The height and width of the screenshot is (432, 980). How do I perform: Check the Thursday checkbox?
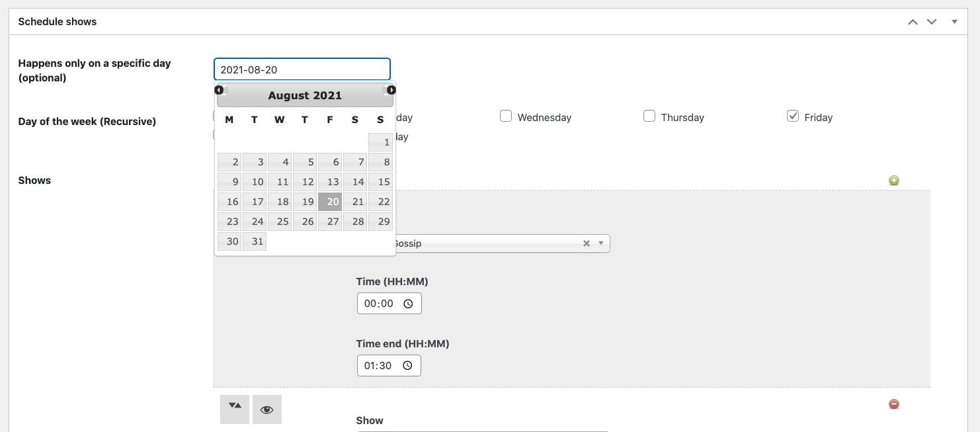649,116
